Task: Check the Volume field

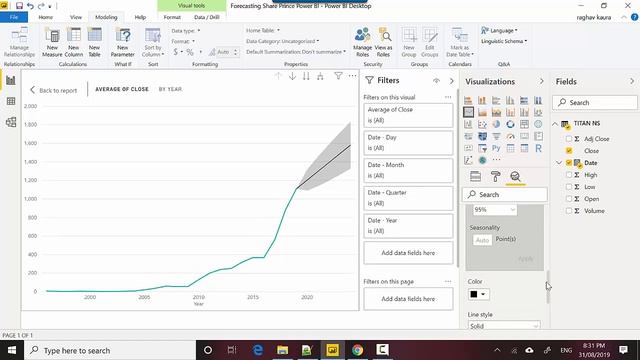Action: pyautogui.click(x=569, y=211)
